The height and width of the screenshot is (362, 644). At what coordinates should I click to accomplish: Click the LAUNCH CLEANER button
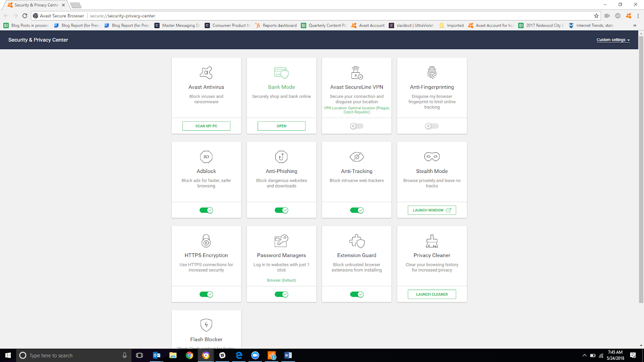432,294
